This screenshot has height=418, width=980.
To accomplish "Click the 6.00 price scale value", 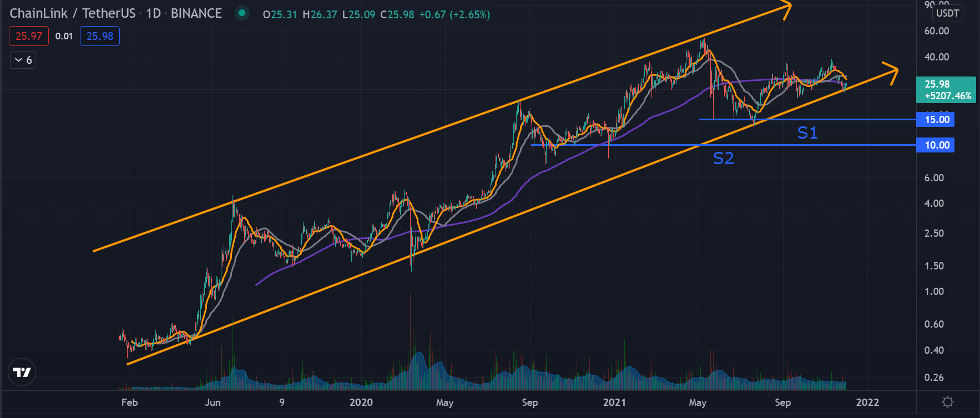I will pyautogui.click(x=934, y=178).
